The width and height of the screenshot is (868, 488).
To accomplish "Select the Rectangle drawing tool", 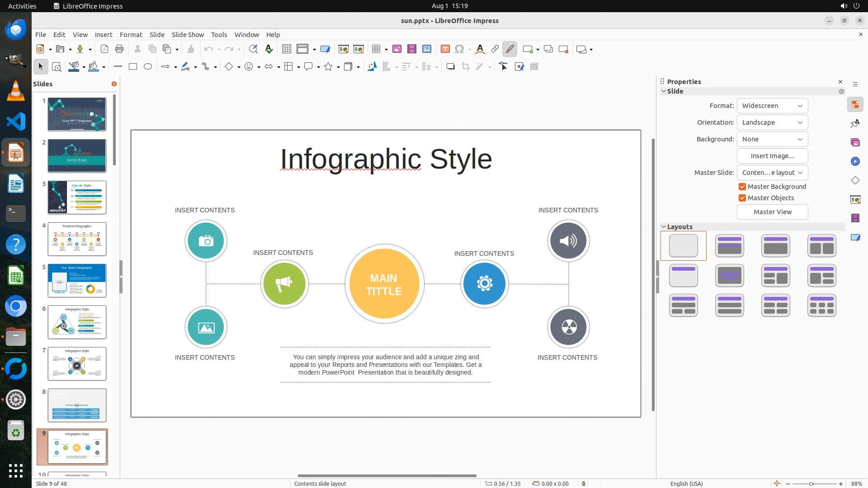I will tap(133, 67).
